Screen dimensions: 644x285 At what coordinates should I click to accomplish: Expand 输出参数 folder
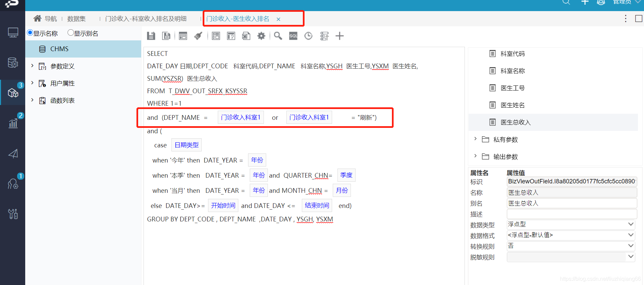click(475, 156)
